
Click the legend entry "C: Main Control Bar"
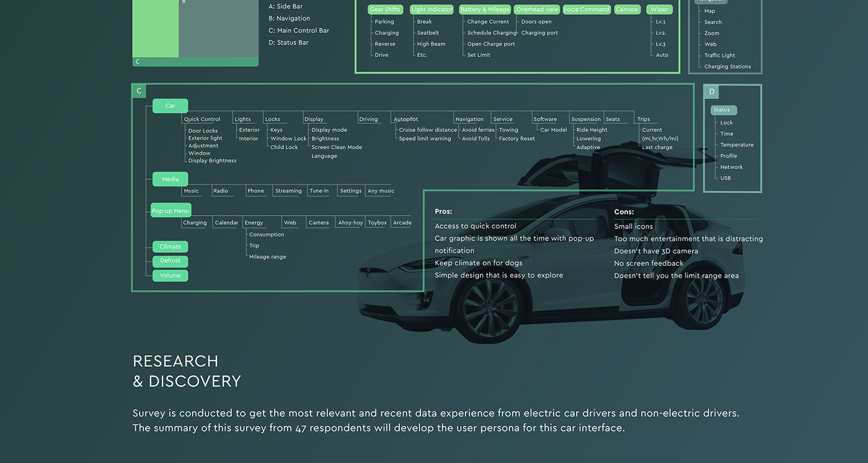click(x=299, y=30)
